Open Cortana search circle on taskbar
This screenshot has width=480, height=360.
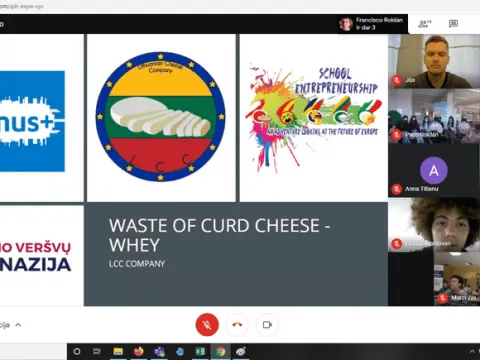click(x=77, y=351)
